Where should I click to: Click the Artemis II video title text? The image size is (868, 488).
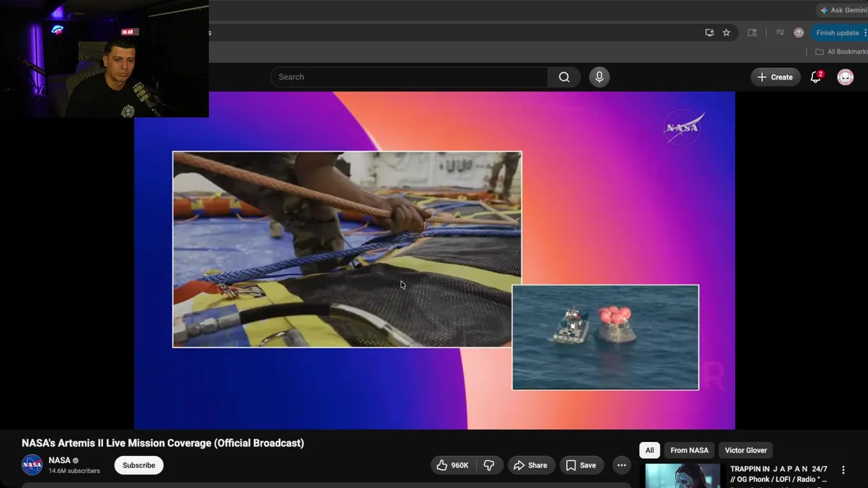tap(163, 443)
